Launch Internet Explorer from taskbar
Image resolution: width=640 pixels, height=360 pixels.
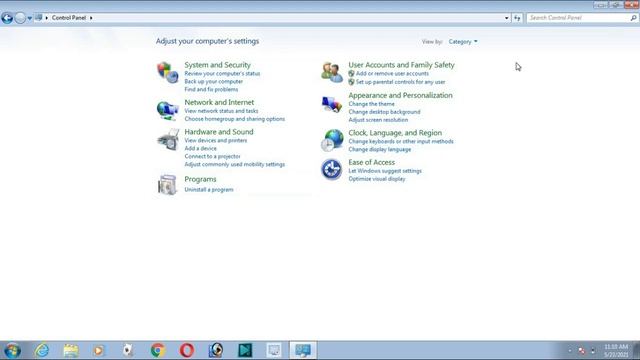click(42, 351)
